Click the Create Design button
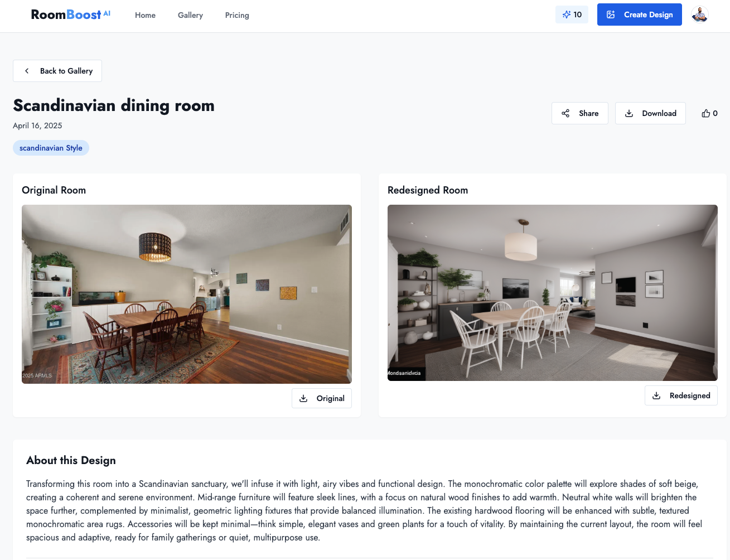Image resolution: width=730 pixels, height=560 pixels. click(640, 15)
